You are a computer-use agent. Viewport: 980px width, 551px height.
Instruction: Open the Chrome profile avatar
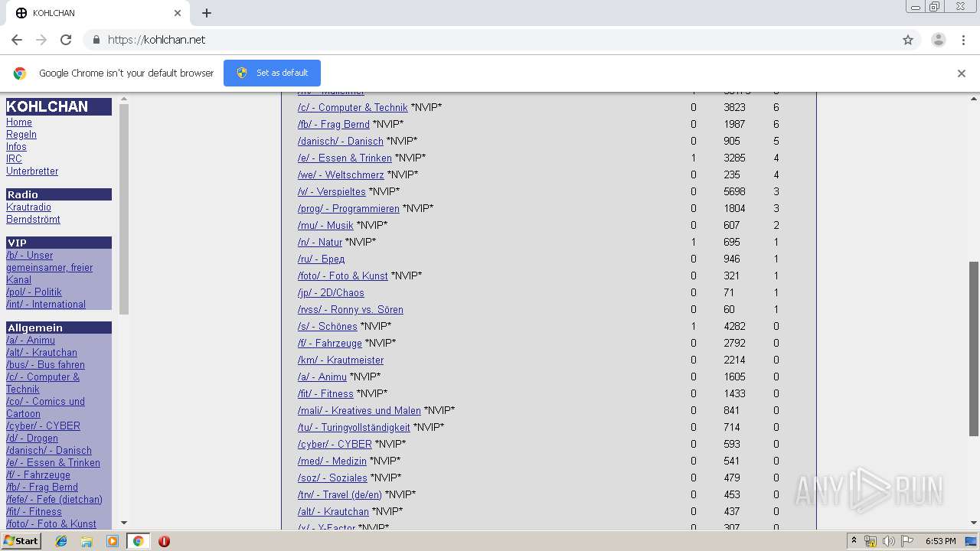pyautogui.click(x=939, y=40)
